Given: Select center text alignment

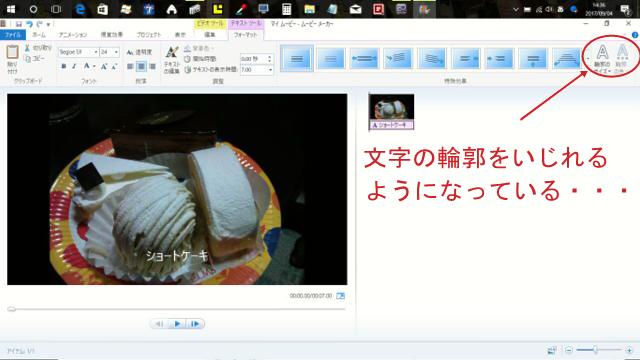Looking at the screenshot, I should [x=141, y=66].
